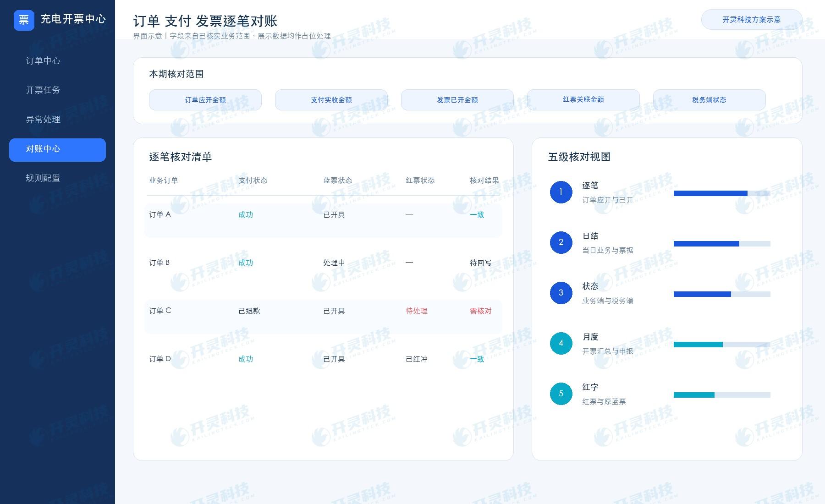Select the 订单 D row label
This screenshot has width=825, height=504.
(160, 359)
